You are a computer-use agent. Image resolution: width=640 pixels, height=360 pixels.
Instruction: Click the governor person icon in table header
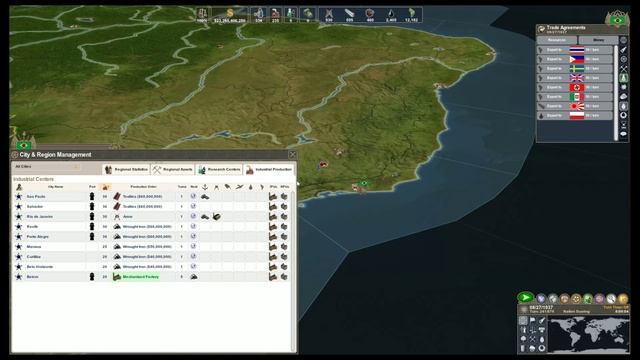click(x=19, y=187)
